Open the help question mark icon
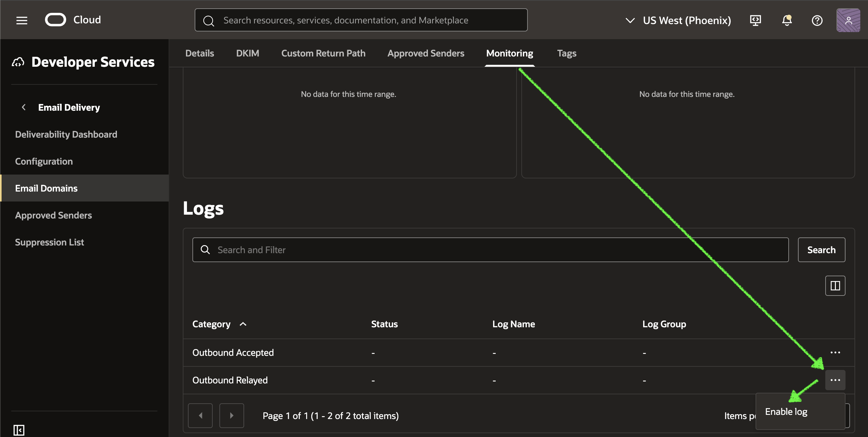868x437 pixels. point(817,21)
